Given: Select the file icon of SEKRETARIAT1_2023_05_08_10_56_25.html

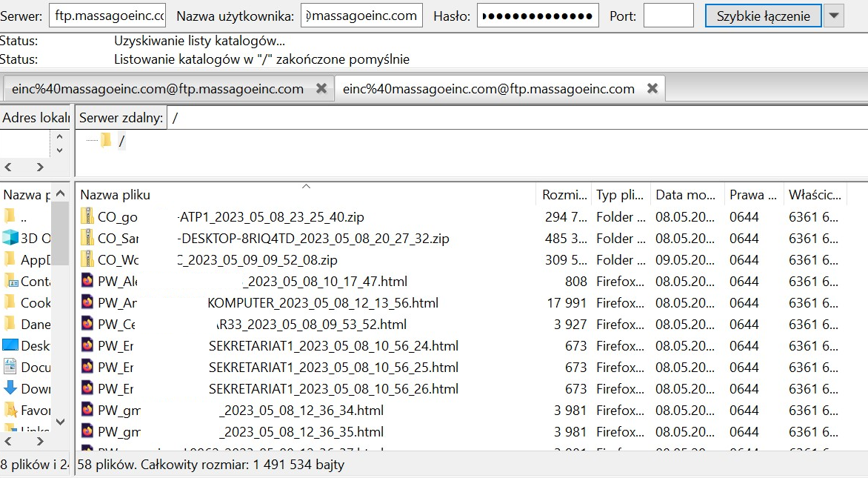Looking at the screenshot, I should coord(87,368).
